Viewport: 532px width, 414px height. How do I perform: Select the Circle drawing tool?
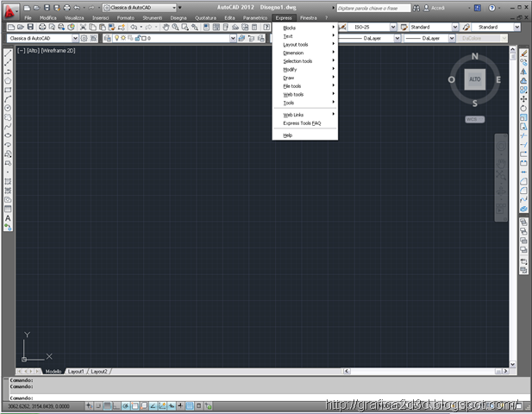tap(8, 108)
